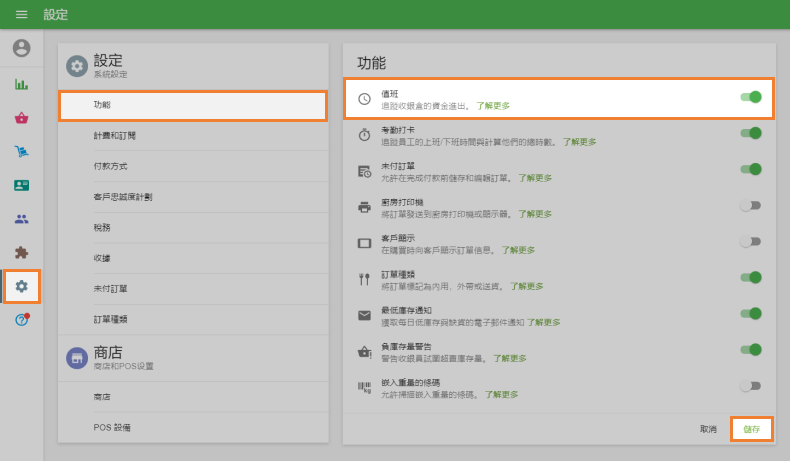Open 了解更多 link for 值班
The image size is (790, 461).
[x=493, y=106]
